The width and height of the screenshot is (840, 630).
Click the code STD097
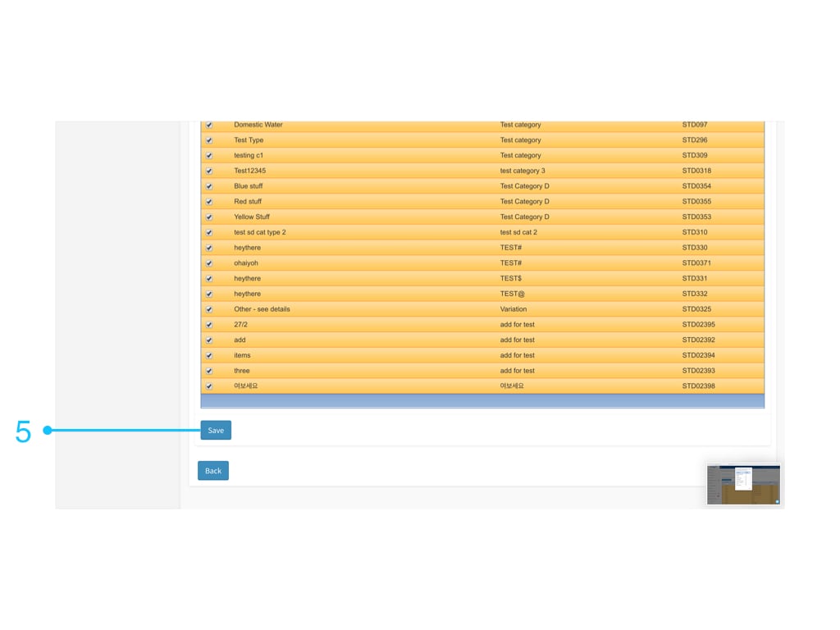click(x=695, y=125)
